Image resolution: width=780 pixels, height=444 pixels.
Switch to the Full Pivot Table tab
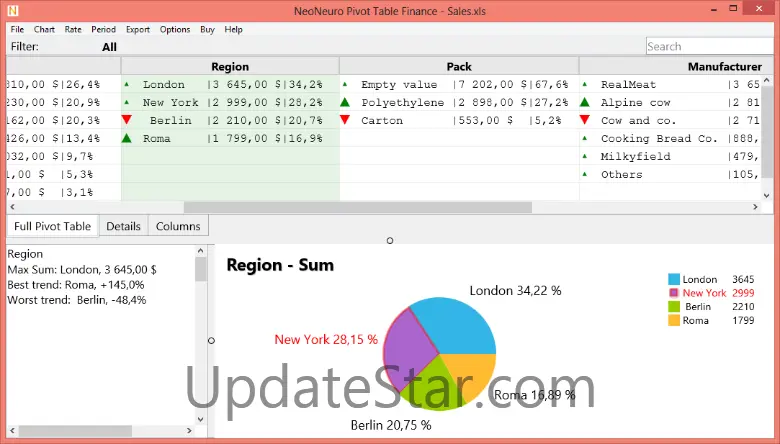coord(52,226)
